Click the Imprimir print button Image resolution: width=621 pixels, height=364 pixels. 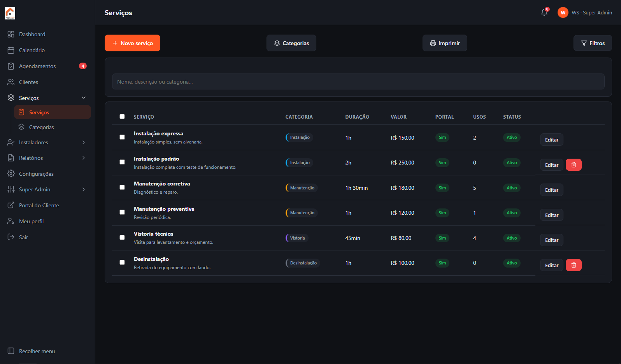(445, 43)
